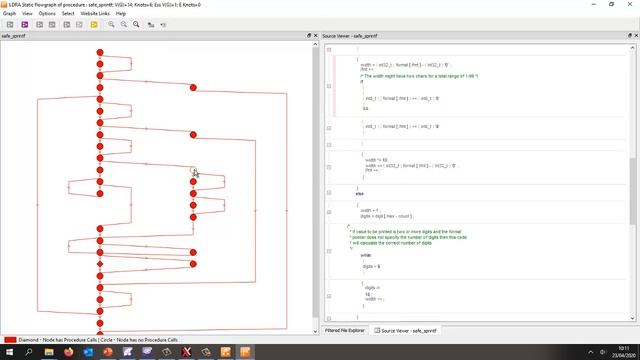Viewport: 640px width, 360px height.
Task: Collapse the 'width = 1' source block
Action: [329, 212]
